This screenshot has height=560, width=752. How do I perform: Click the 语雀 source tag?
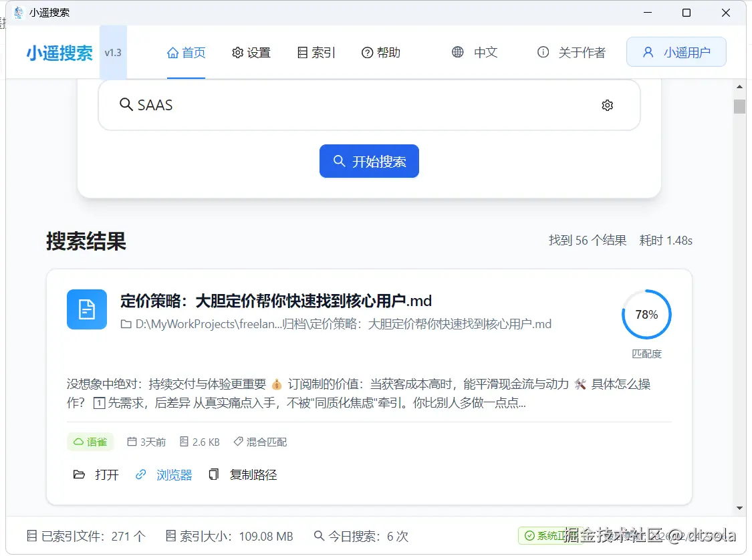(x=90, y=442)
